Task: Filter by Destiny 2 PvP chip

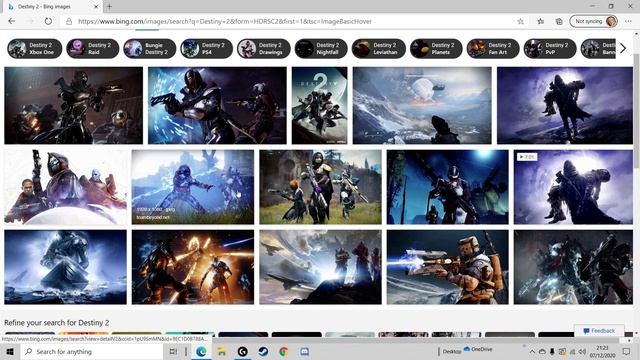Action: click(x=550, y=49)
